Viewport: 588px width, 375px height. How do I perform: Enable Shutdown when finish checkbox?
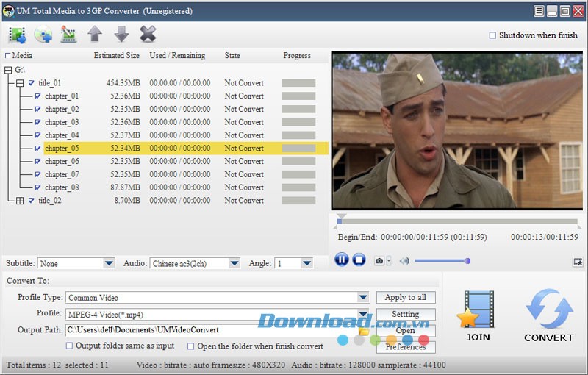coord(492,35)
